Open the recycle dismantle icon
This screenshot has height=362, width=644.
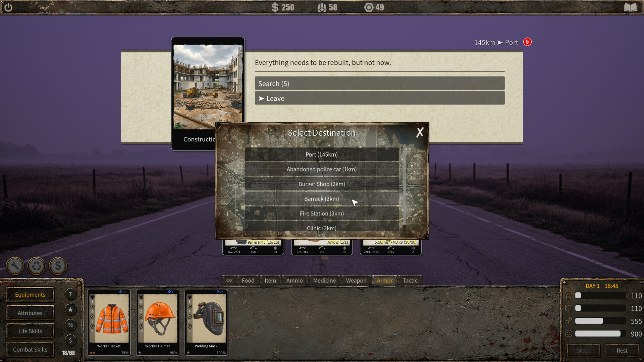coord(37,266)
